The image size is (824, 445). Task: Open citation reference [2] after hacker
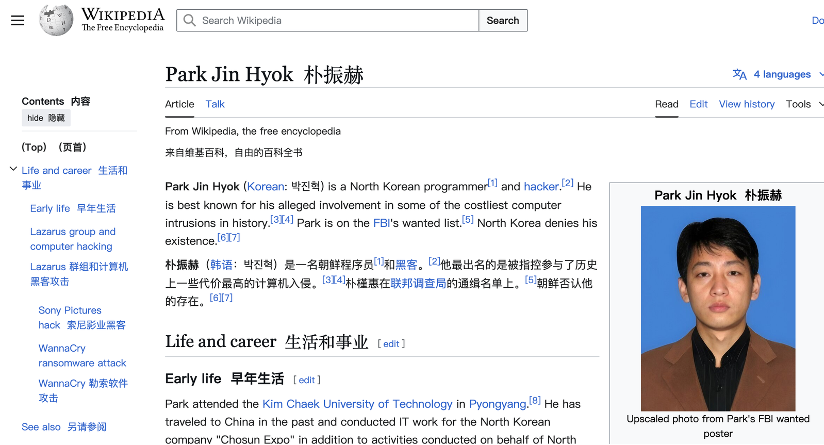[x=567, y=183]
